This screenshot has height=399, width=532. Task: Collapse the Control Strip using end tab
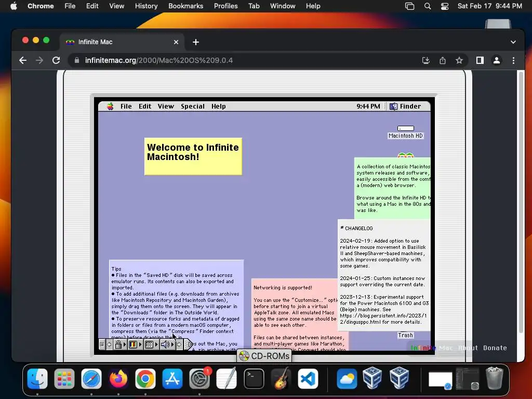coord(188,345)
